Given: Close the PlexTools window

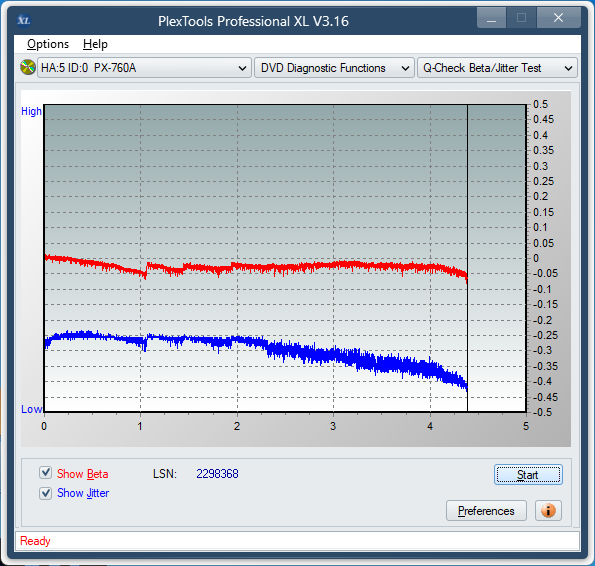Looking at the screenshot, I should click(x=558, y=18).
